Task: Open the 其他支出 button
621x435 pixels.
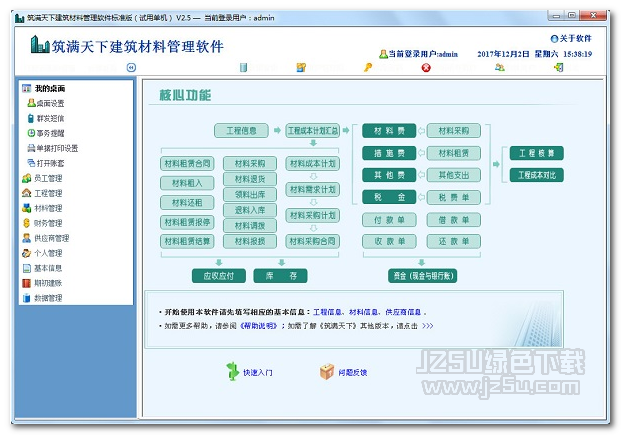Action: coord(454,175)
